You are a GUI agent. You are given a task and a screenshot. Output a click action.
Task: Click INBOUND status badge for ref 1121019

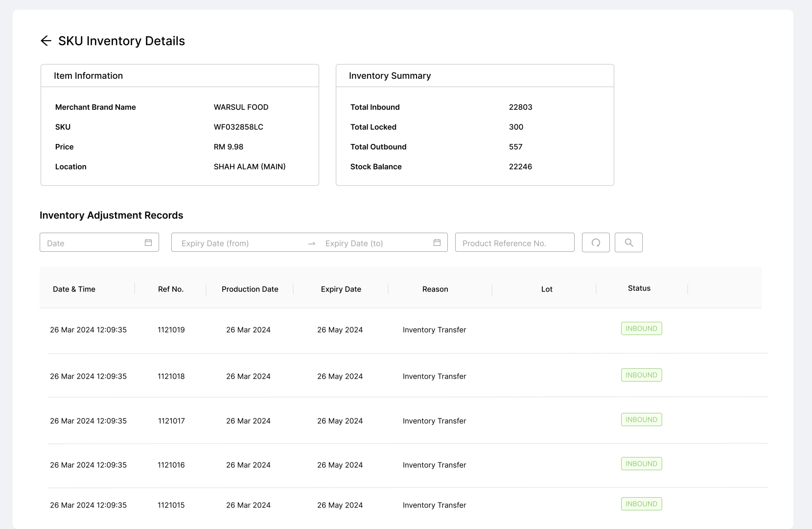pyautogui.click(x=642, y=329)
